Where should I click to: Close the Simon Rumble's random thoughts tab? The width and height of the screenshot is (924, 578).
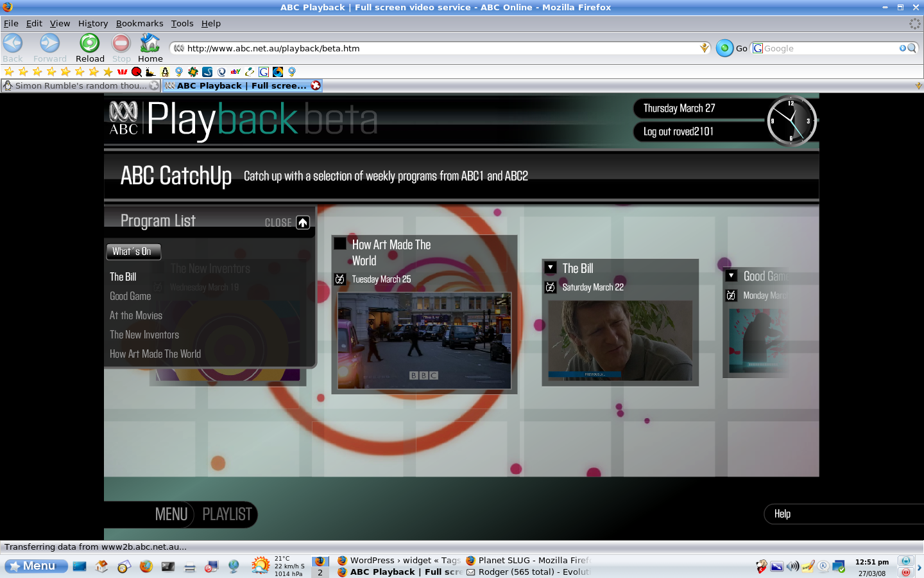coord(154,85)
